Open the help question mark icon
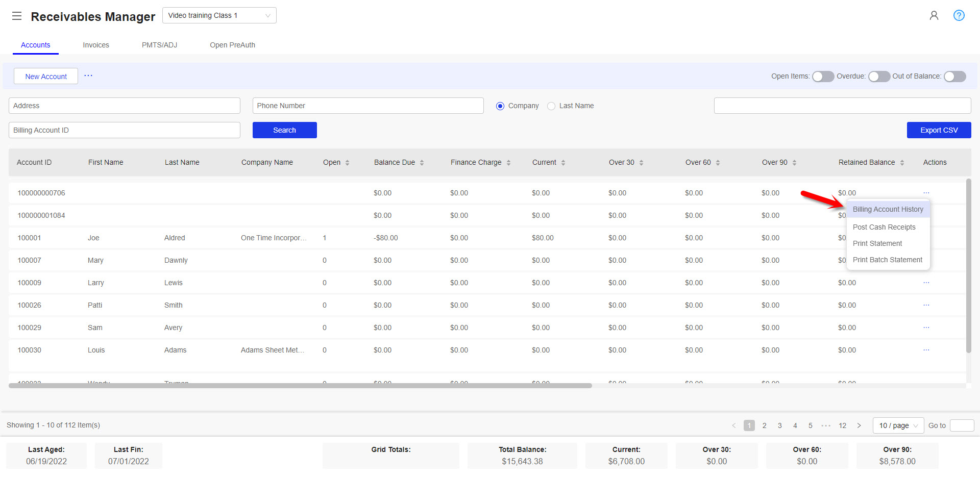 click(959, 15)
